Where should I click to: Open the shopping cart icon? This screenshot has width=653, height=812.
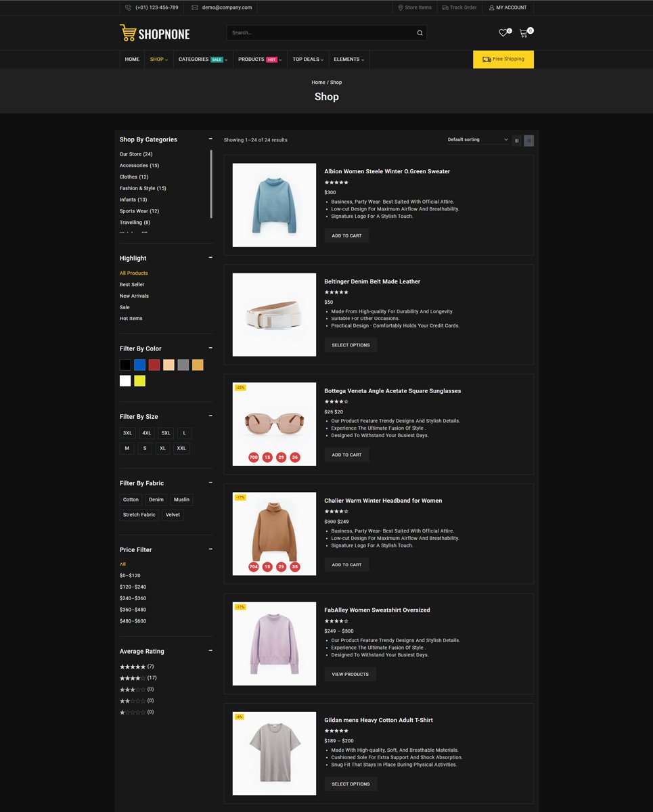point(523,33)
